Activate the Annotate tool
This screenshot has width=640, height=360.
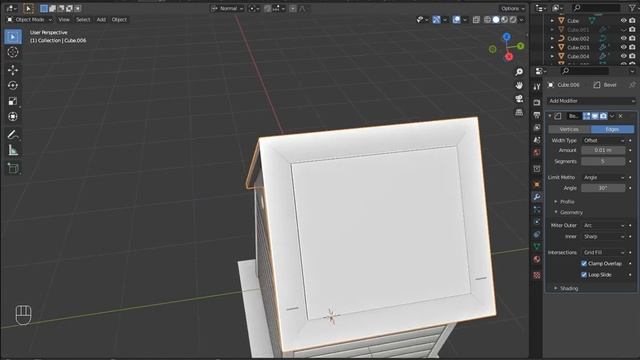13,135
